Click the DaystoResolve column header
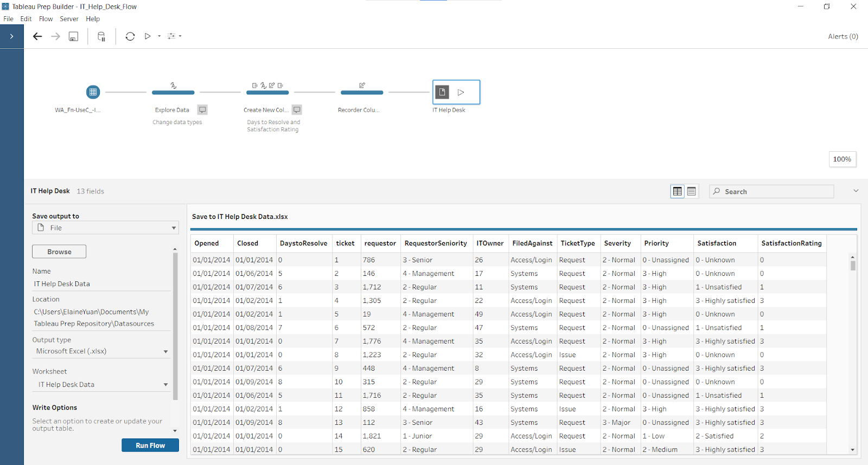 point(303,243)
